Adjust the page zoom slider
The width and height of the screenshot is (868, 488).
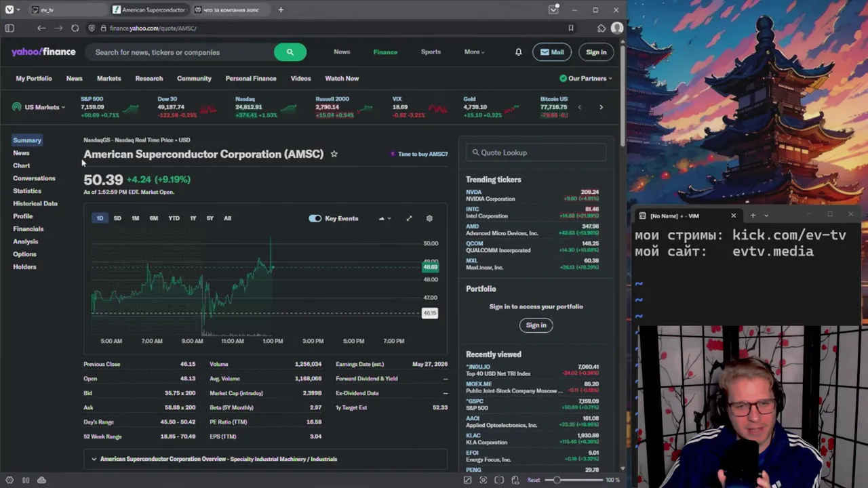click(574, 480)
